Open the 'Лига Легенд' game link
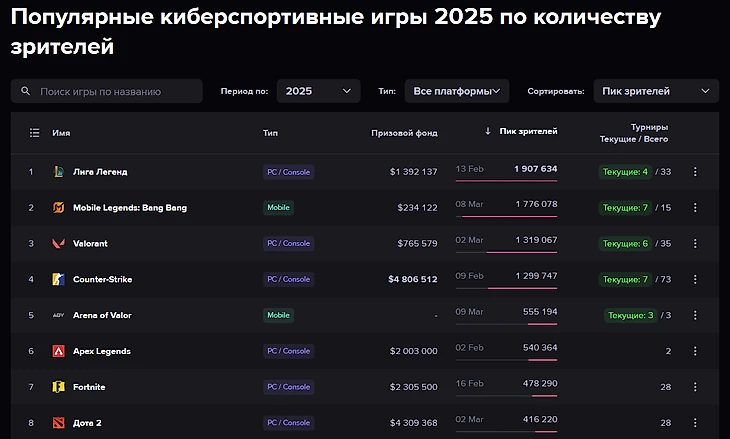This screenshot has height=439, width=730. [x=100, y=171]
